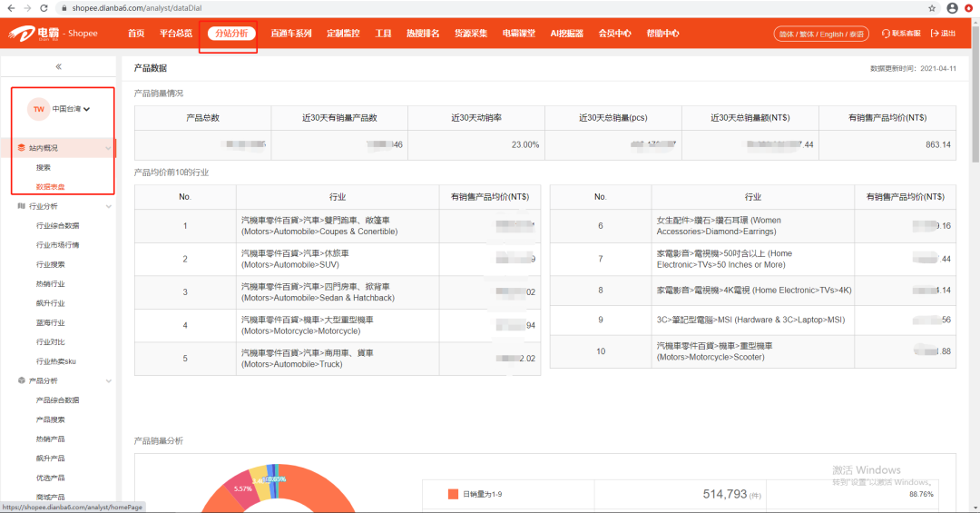The image size is (980, 513).
Task: Click the Diamond>Earrings industry row
Action: tap(752, 226)
